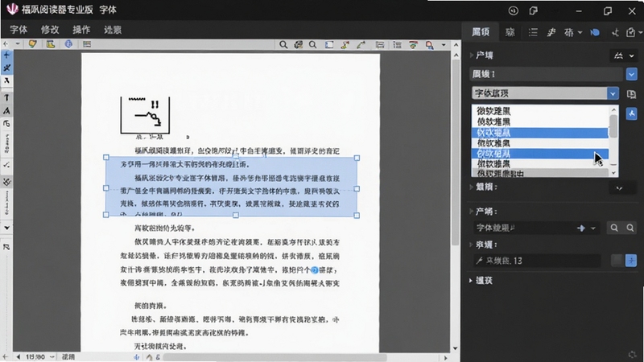Image resolution: width=644 pixels, height=362 pixels.
Task: Open dropdown chevron in section below font list
Action: [619, 188]
